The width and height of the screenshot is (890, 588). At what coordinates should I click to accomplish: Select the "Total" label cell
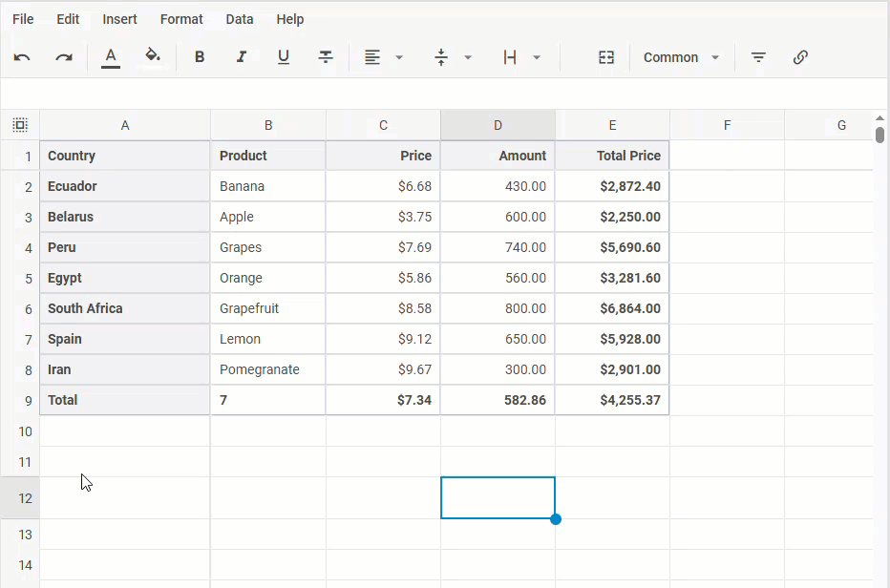[x=125, y=400]
